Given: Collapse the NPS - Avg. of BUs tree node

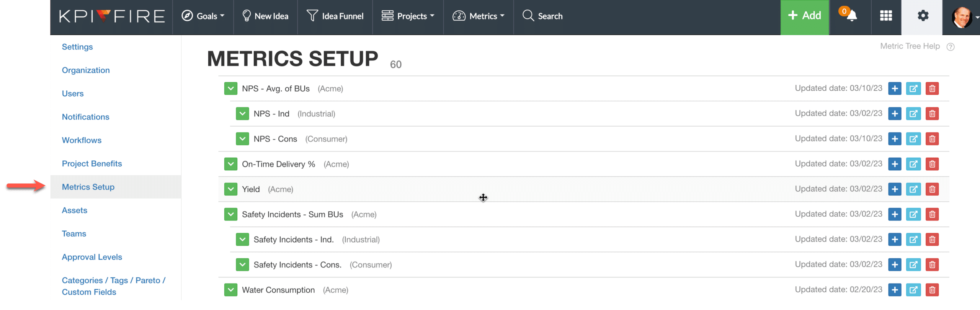Looking at the screenshot, I should click(x=230, y=89).
